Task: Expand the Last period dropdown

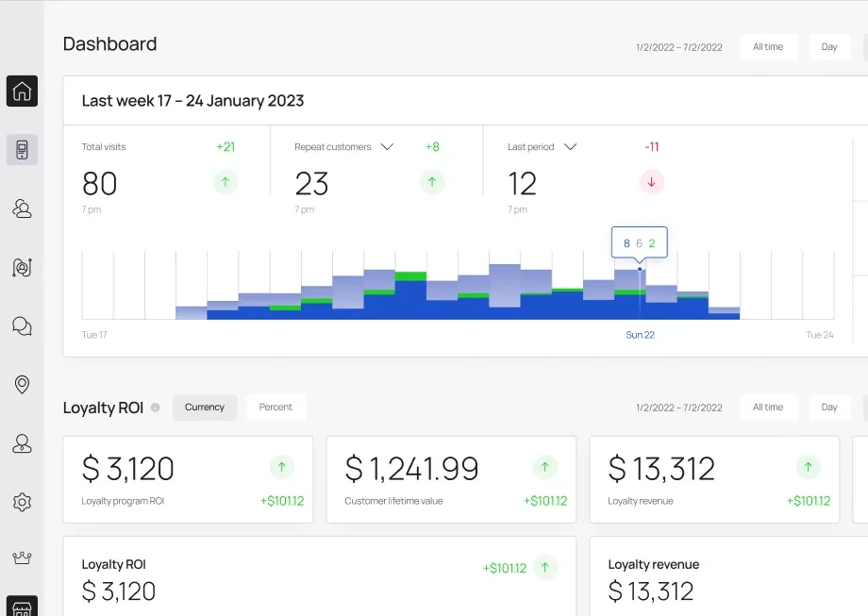Action: coord(570,146)
